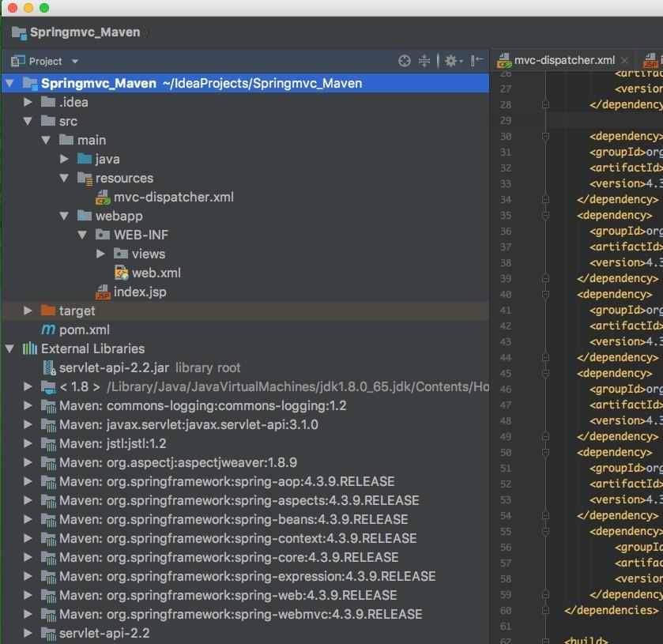This screenshot has width=663, height=644.
Task: Fold the dependency block at line 50
Action: [x=545, y=453]
